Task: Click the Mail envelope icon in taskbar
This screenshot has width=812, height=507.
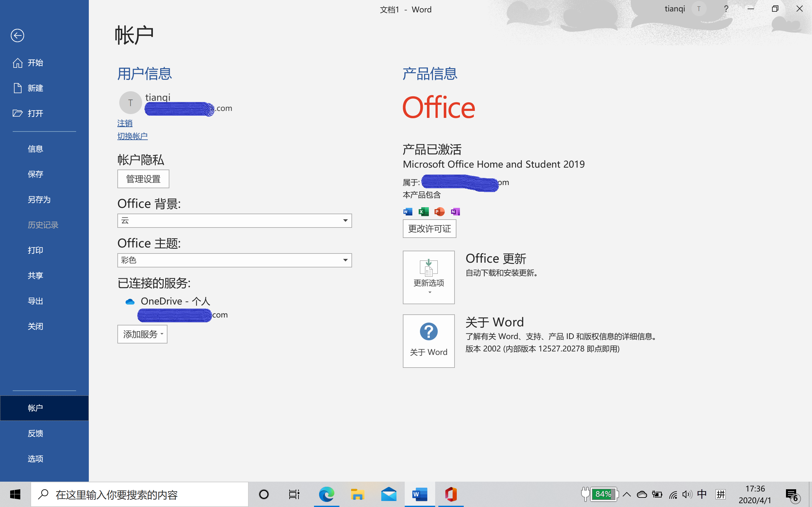Action: click(x=389, y=494)
